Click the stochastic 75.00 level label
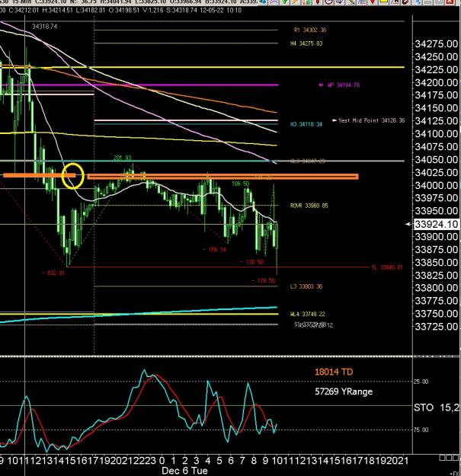The height and width of the screenshot is (476, 461). click(x=421, y=430)
